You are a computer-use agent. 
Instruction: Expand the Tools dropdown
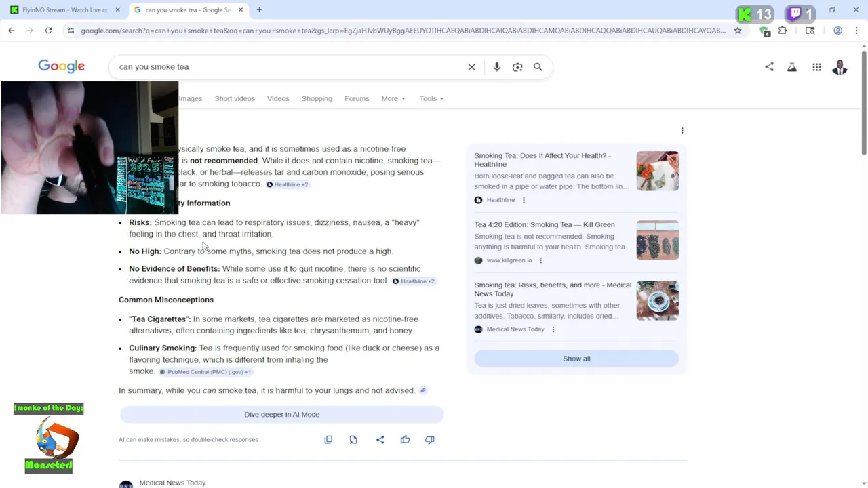pos(431,99)
